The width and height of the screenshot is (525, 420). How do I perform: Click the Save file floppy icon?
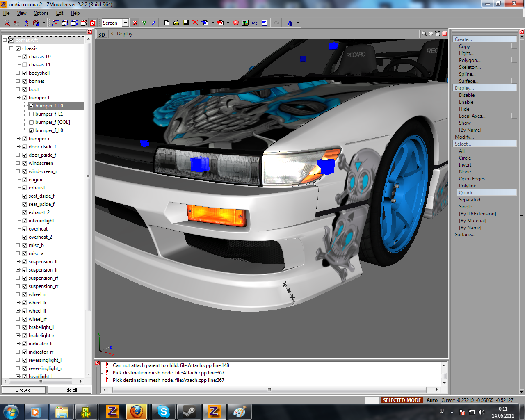coord(186,23)
